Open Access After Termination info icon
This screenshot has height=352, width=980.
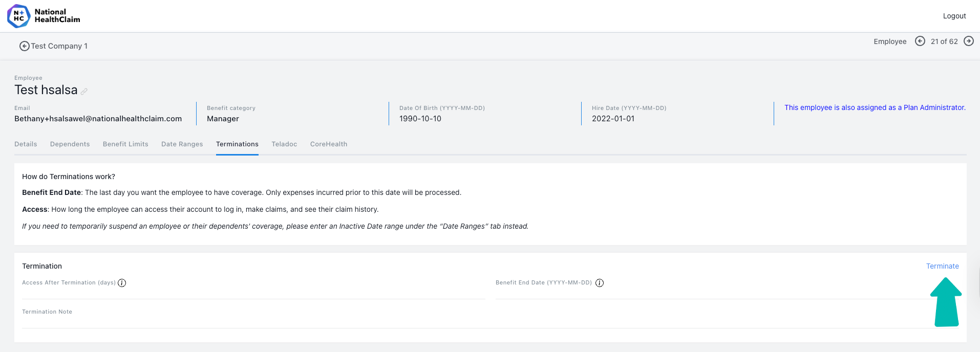pyautogui.click(x=122, y=283)
